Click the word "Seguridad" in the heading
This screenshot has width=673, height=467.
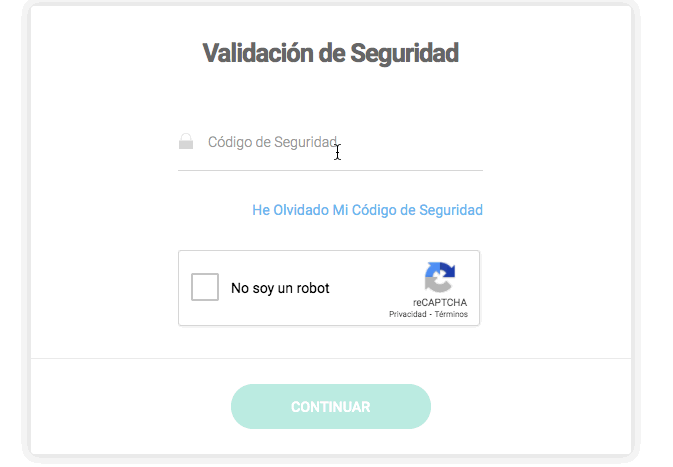click(x=404, y=53)
